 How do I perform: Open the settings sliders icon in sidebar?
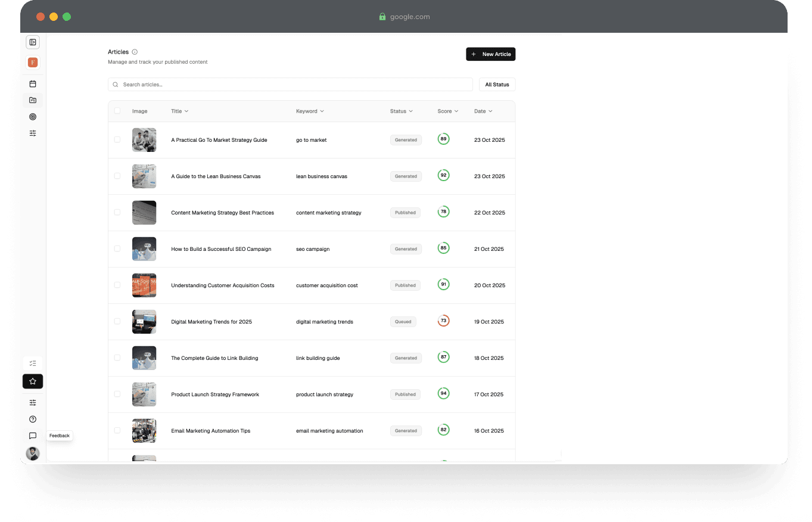[33, 133]
